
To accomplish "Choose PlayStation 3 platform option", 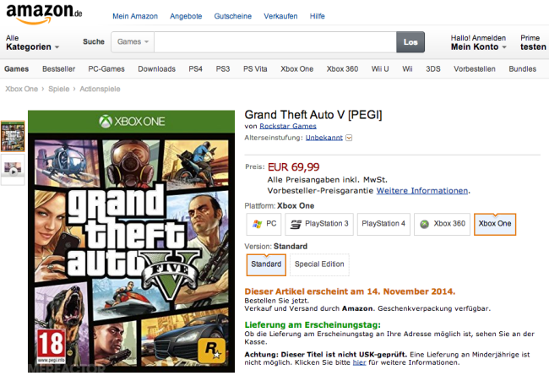I will tap(319, 224).
